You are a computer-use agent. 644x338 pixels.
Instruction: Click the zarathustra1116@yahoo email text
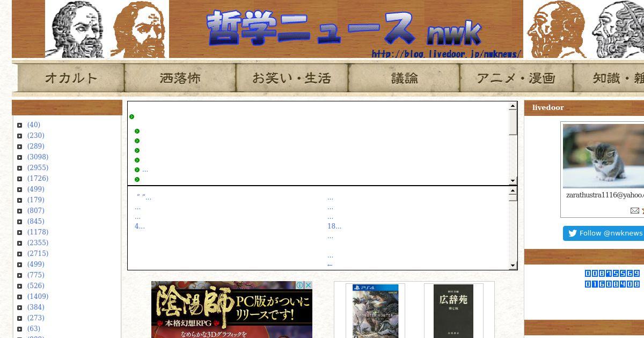point(605,195)
